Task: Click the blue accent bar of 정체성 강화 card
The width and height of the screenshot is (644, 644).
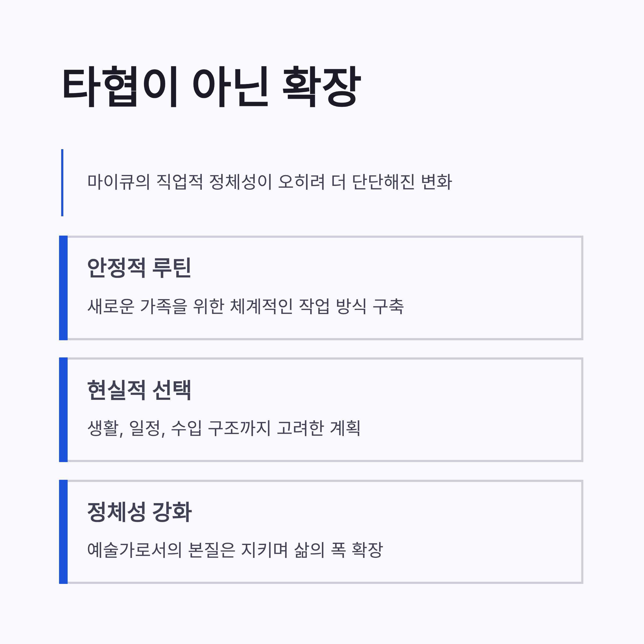Action: [63, 532]
